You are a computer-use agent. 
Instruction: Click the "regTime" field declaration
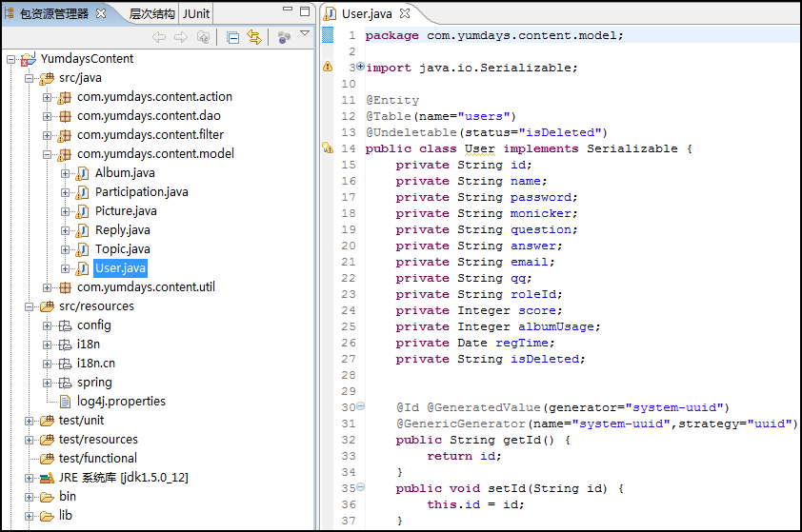[521, 343]
